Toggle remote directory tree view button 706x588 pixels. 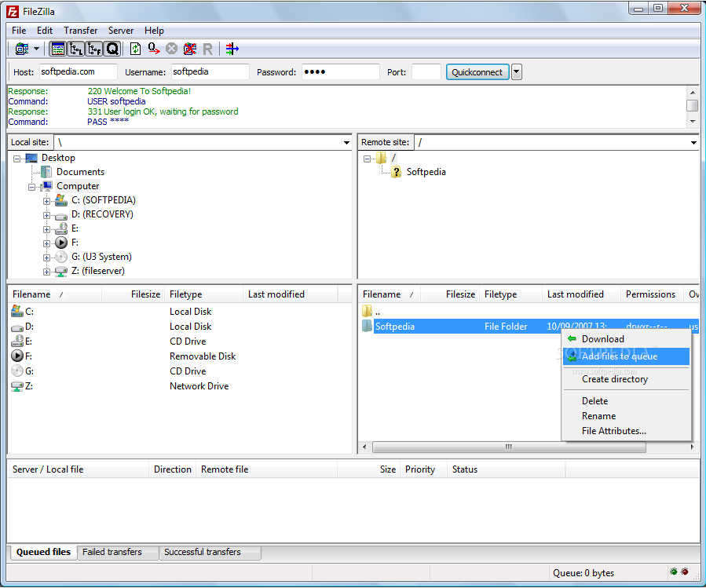(x=94, y=49)
